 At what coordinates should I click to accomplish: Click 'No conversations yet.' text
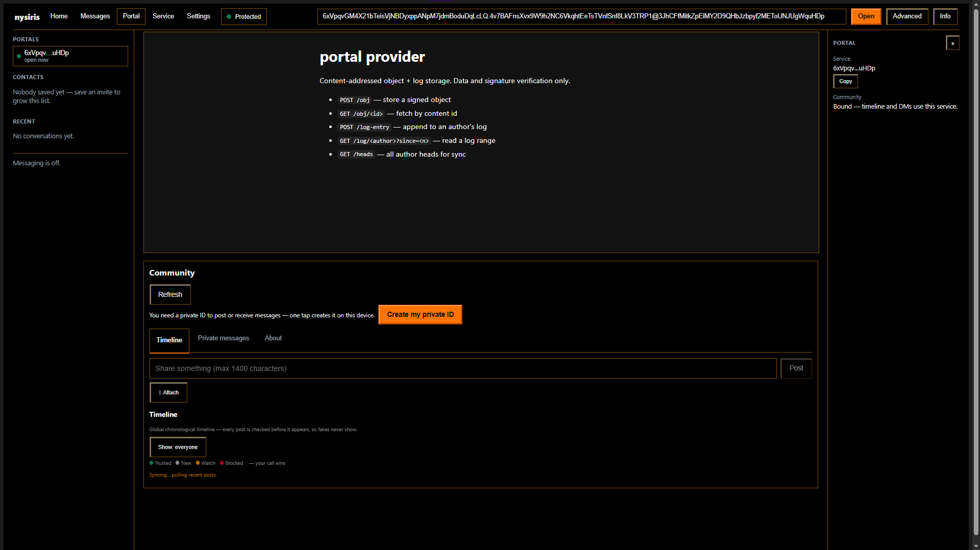[x=43, y=136]
